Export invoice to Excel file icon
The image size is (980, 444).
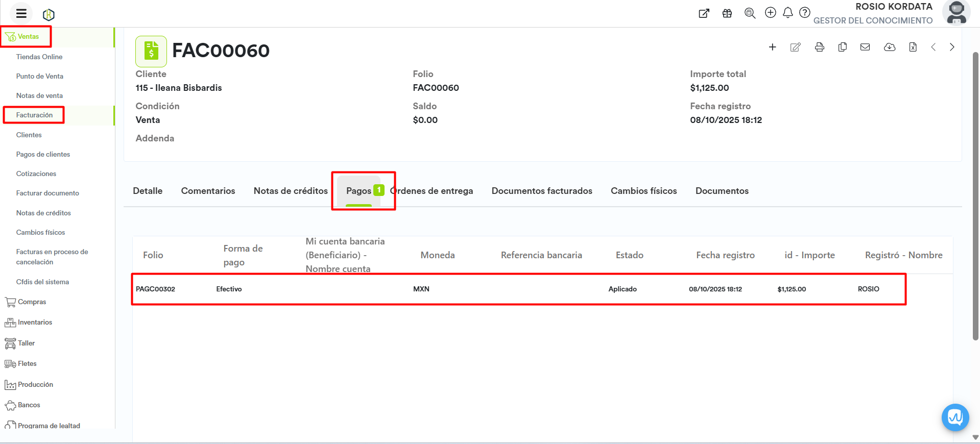(913, 47)
